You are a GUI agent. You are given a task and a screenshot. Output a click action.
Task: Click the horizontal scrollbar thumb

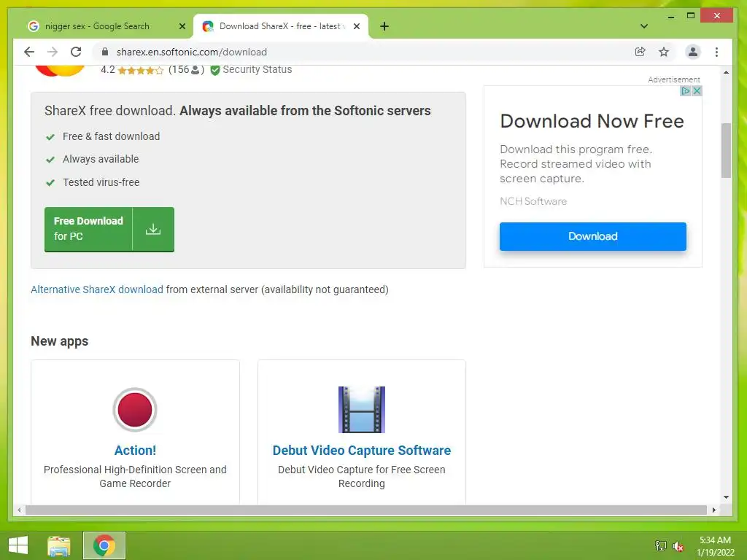click(x=366, y=510)
